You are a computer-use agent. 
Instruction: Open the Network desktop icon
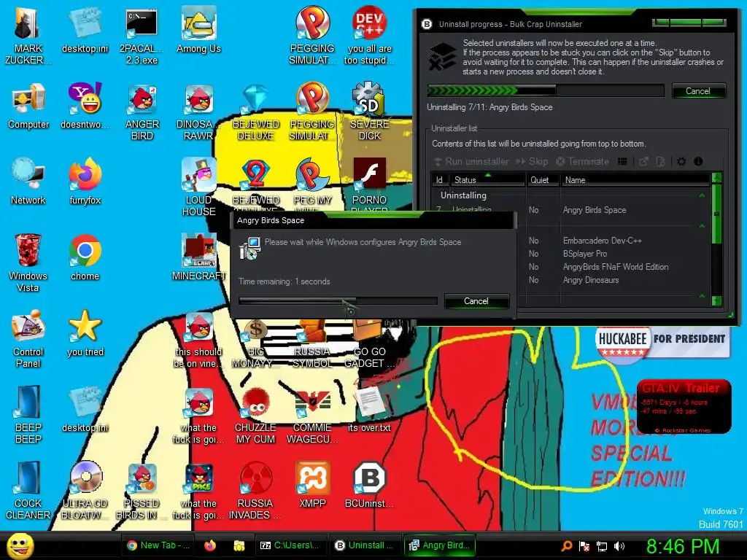28,182
